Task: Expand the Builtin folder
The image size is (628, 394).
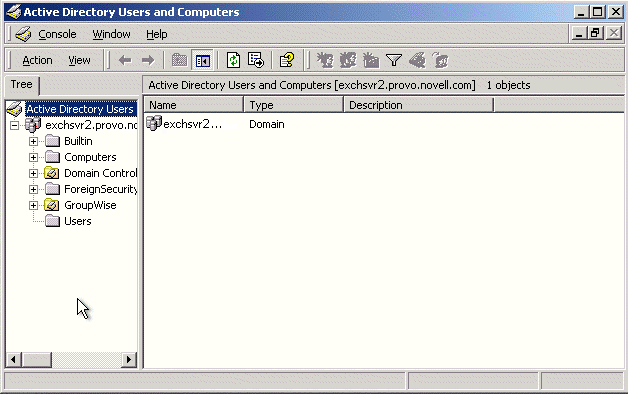Action: point(34,141)
